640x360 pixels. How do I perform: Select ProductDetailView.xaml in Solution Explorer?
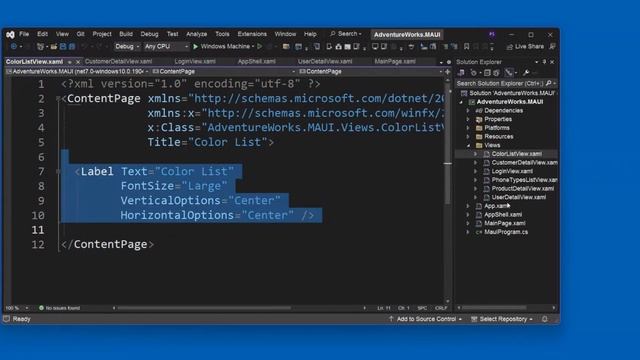522,188
